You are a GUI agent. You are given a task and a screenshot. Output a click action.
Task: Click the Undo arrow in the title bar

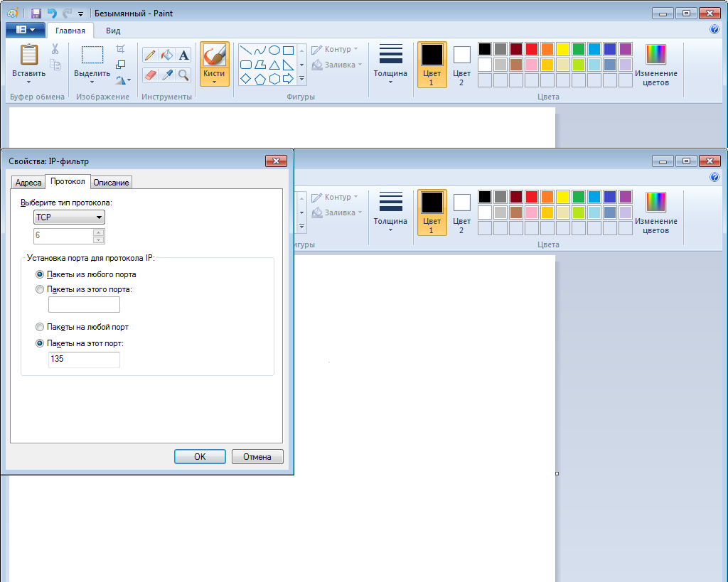[x=51, y=14]
